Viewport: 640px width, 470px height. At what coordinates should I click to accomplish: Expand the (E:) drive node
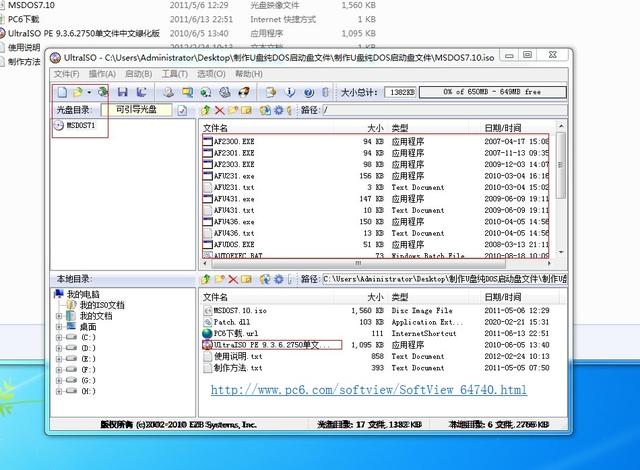[59, 359]
